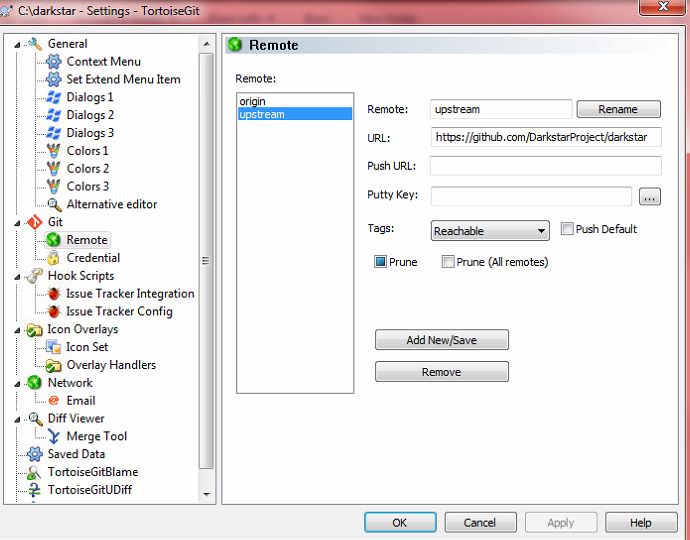Check the Prune (All remotes) checkbox

(x=448, y=262)
